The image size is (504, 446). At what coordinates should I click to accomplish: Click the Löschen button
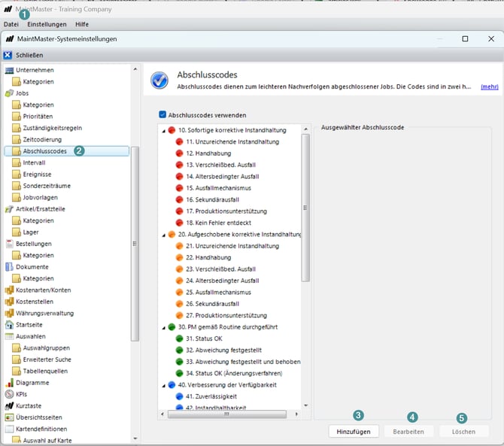click(x=464, y=432)
